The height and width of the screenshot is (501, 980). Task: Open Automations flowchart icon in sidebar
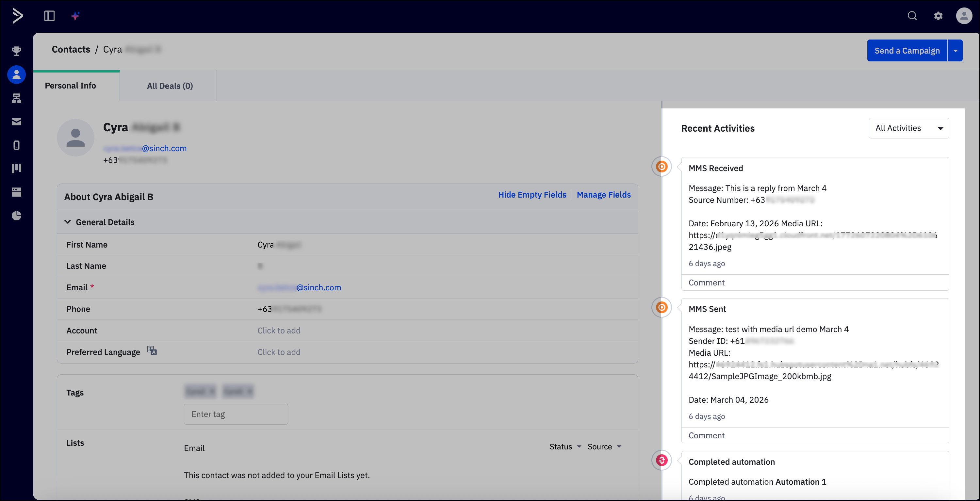[16, 98]
